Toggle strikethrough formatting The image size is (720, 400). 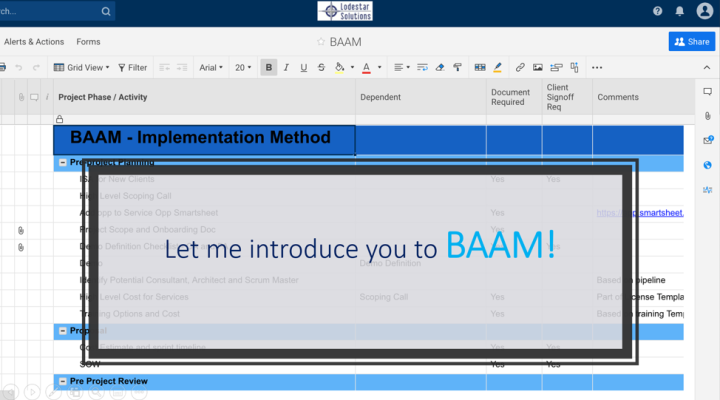tap(321, 68)
